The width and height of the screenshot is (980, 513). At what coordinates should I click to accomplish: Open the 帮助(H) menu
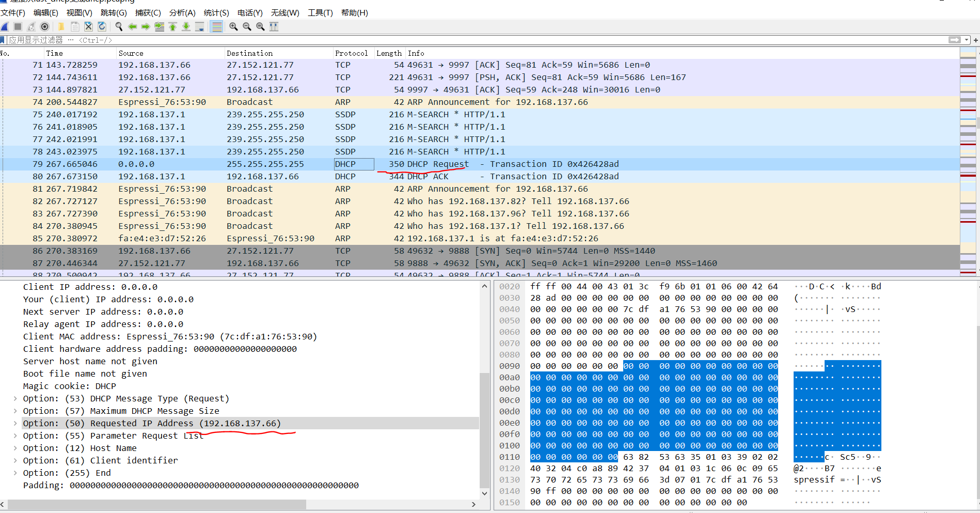pyautogui.click(x=355, y=13)
